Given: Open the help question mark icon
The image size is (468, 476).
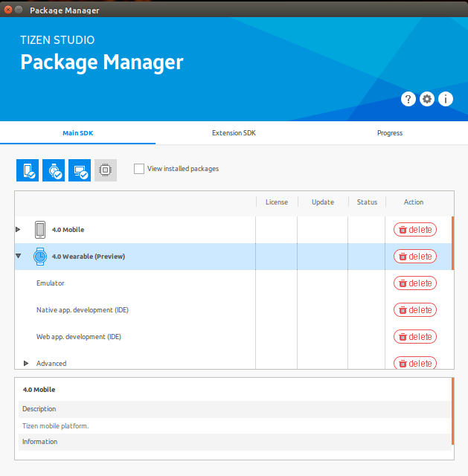Looking at the screenshot, I should pyautogui.click(x=408, y=99).
